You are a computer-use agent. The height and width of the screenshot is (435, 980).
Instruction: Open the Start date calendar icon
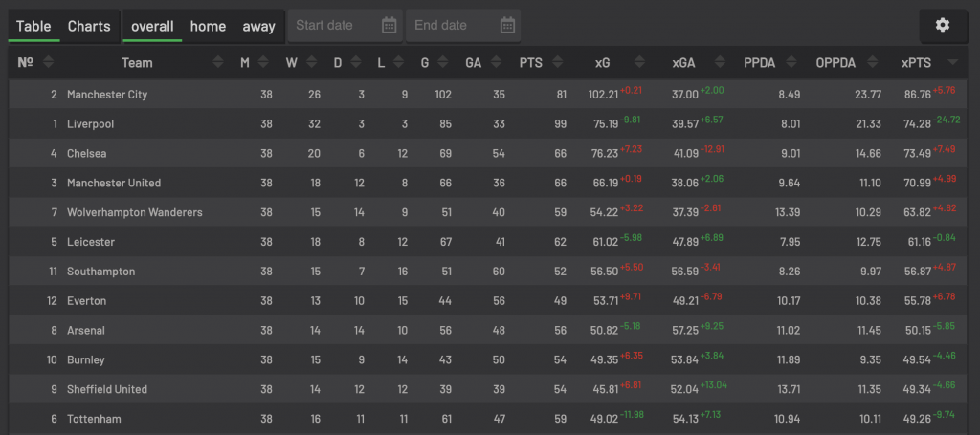(x=389, y=26)
